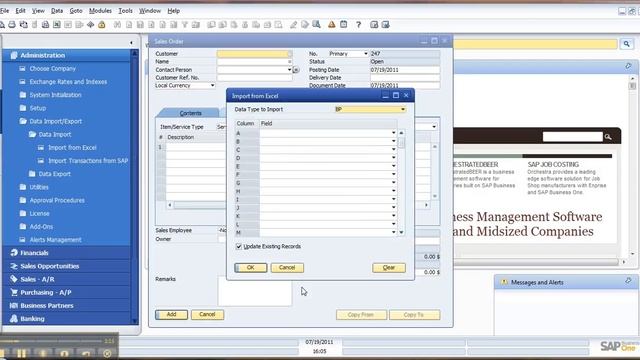The image size is (640, 360).
Task: Open Data Type to Import dropdown
Action: [x=403, y=109]
